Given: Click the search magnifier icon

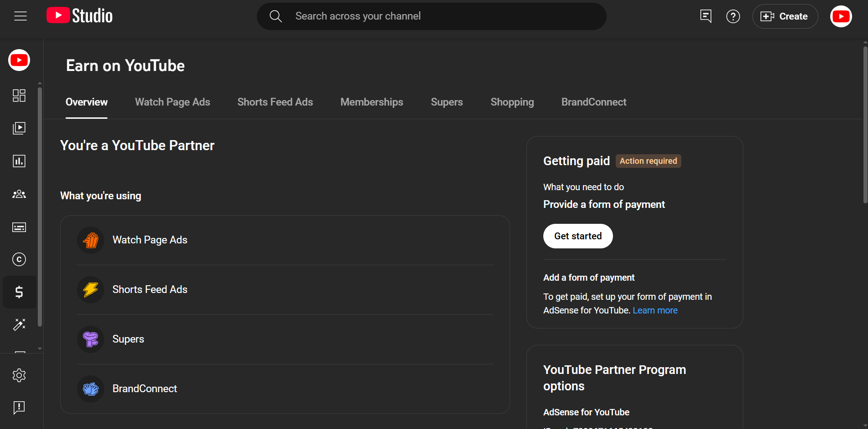Looking at the screenshot, I should pyautogui.click(x=276, y=16).
